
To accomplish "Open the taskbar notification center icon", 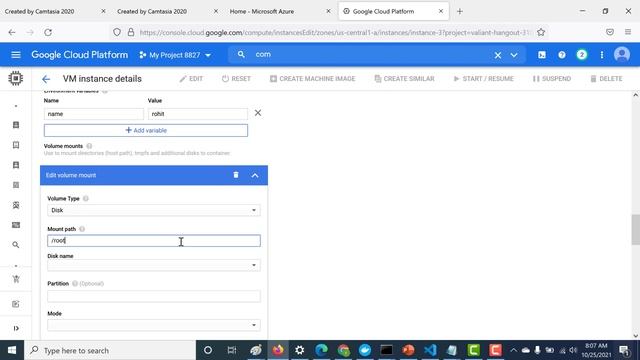I will [x=624, y=350].
